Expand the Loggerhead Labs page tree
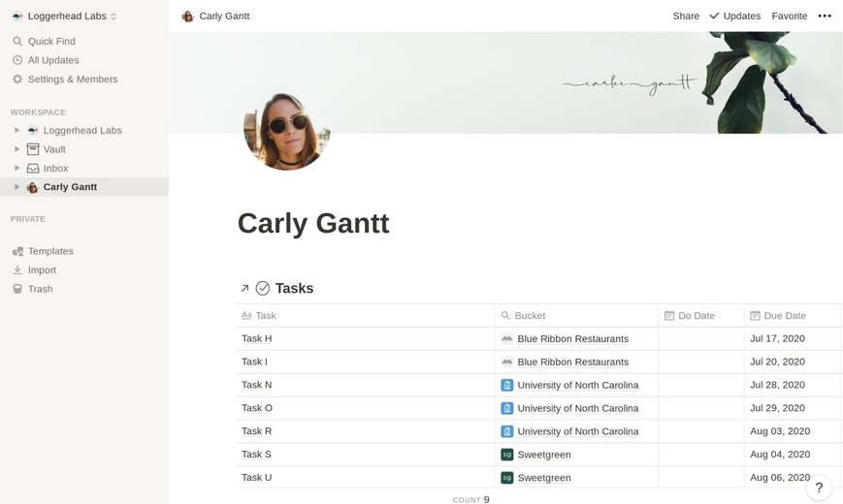 [17, 130]
